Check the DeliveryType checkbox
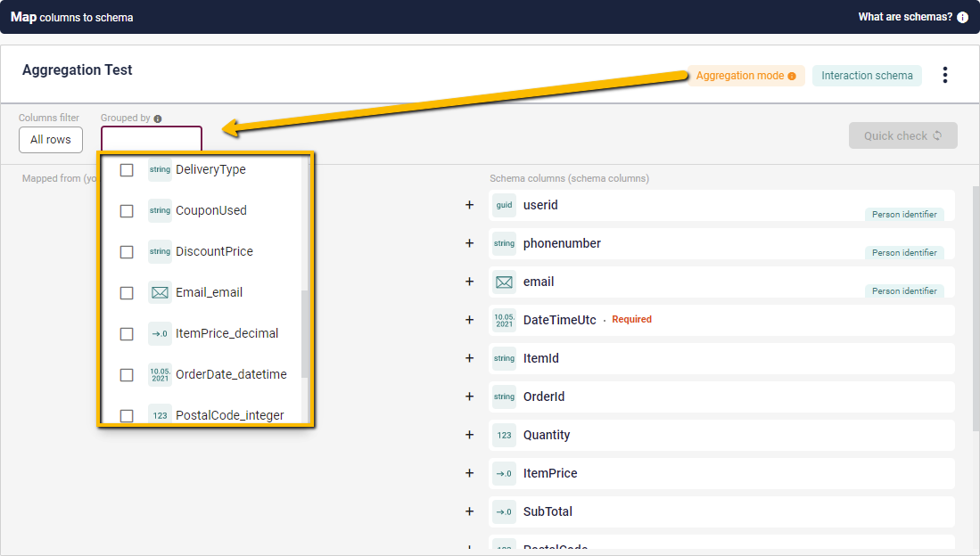980x556 pixels. coord(127,169)
